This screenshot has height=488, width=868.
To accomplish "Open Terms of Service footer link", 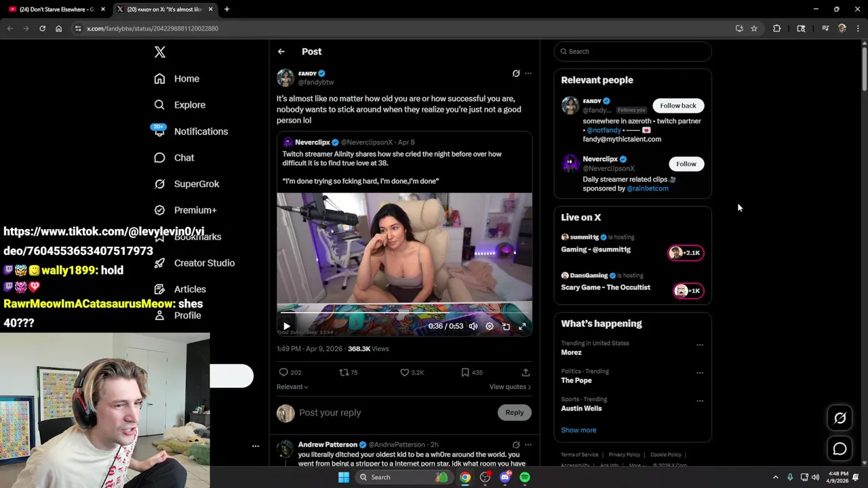I will (x=580, y=455).
